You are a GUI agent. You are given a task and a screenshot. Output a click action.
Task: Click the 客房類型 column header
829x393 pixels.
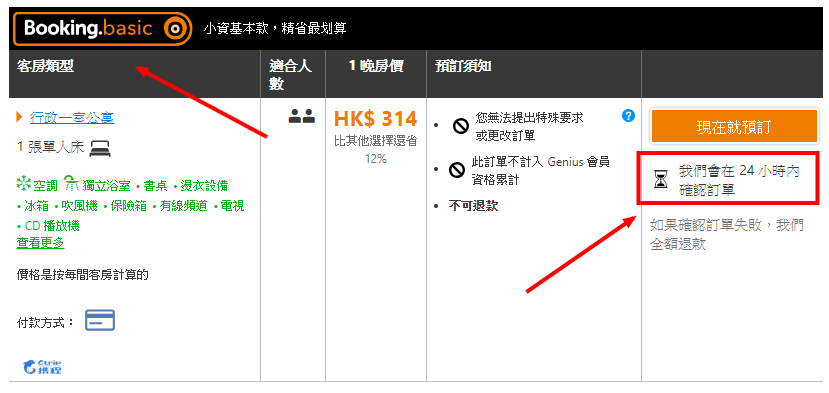coord(45,67)
